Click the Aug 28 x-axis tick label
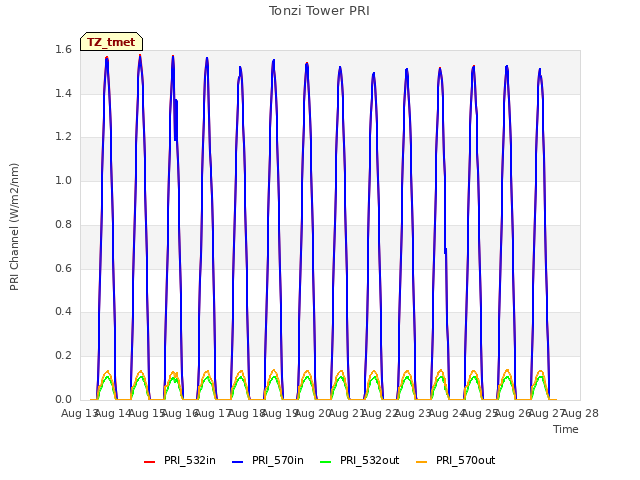 [580, 413]
